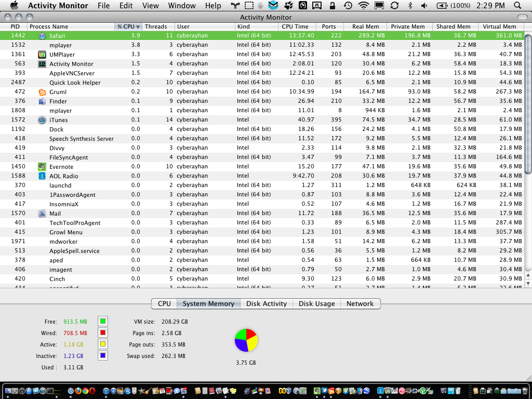Screen dimensions: 532x399
Task: Open the Apple menu
Action: pyautogui.click(x=14, y=5)
